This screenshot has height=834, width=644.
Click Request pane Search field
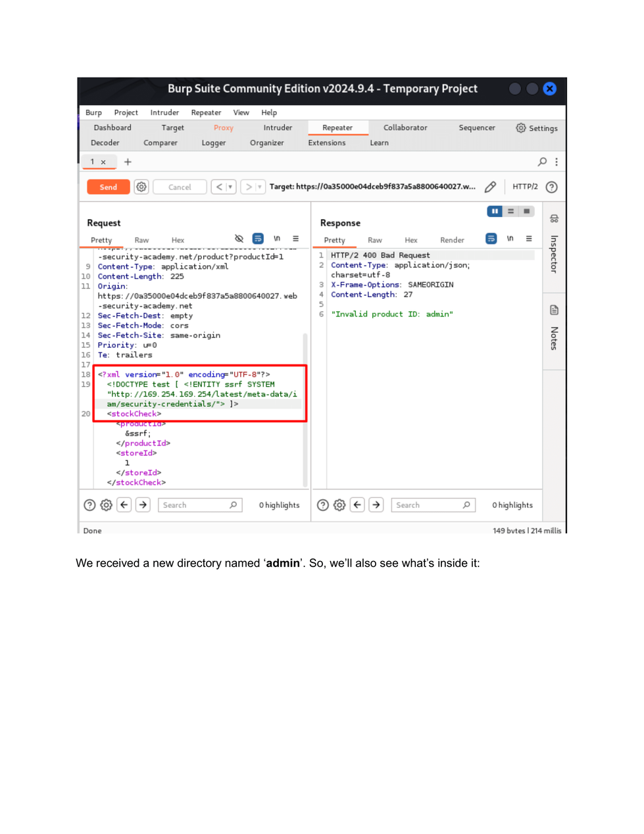(x=200, y=505)
